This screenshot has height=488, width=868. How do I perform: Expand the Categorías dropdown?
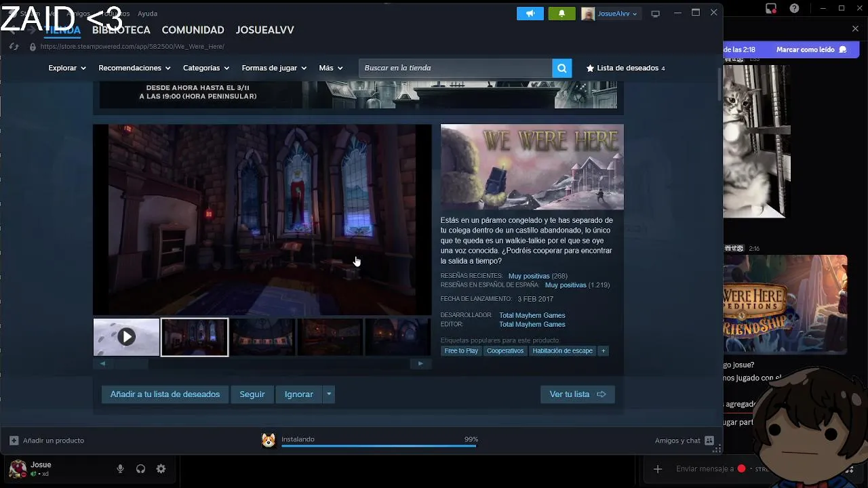(206, 68)
